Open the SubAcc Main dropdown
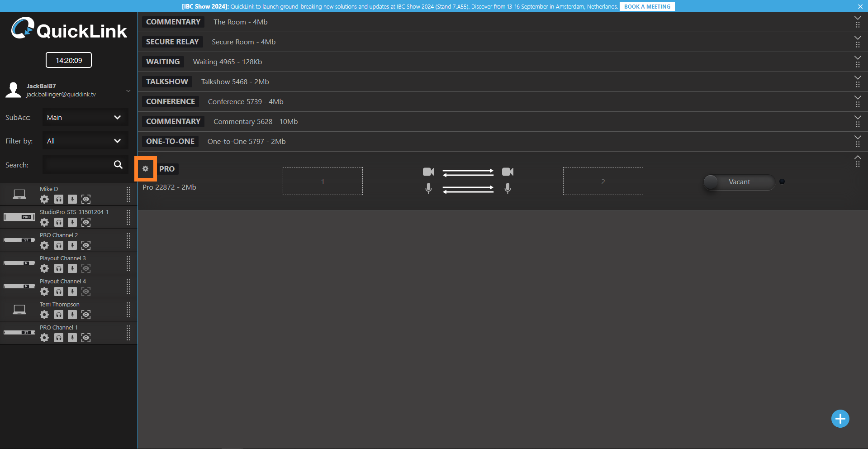868x449 pixels. (85, 118)
